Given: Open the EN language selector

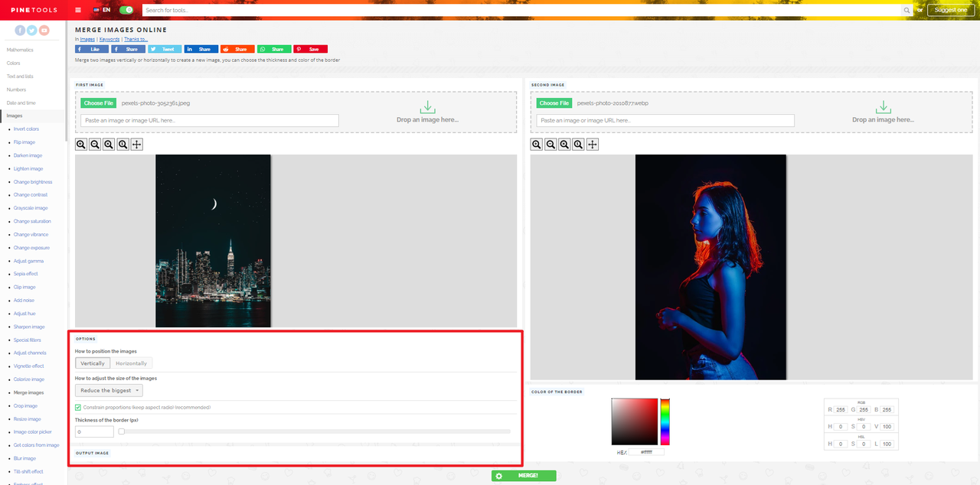Looking at the screenshot, I should point(101,10).
